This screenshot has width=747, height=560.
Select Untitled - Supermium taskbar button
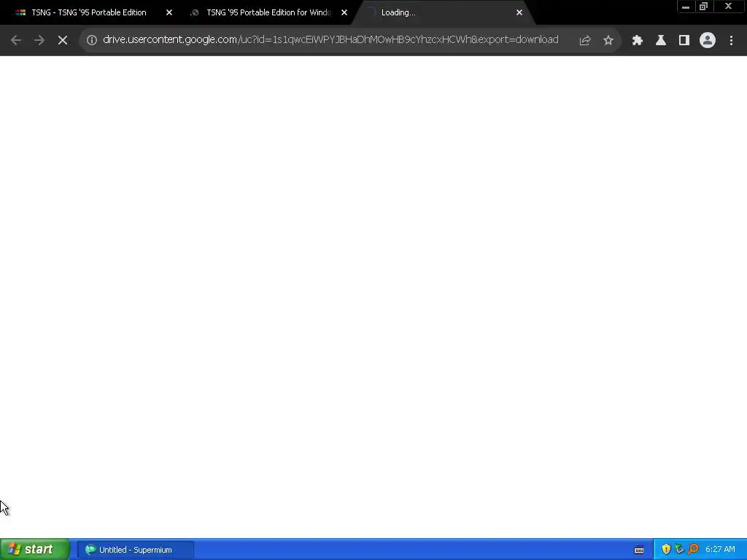135,550
